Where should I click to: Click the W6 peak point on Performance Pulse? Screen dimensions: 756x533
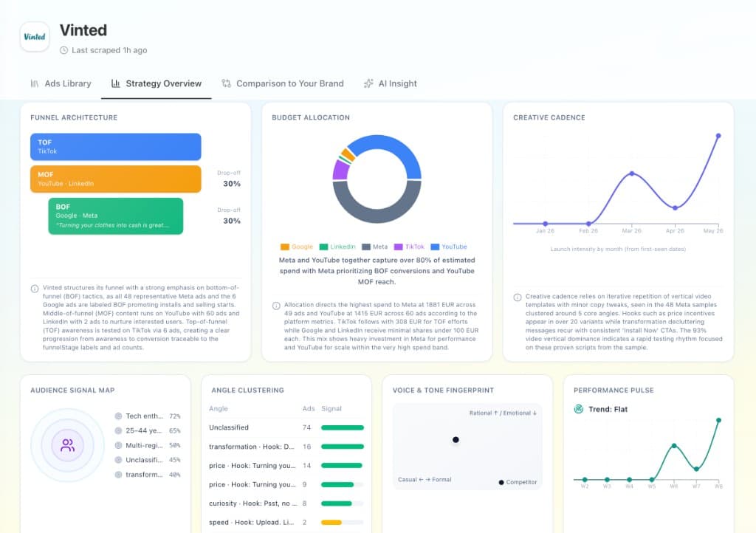click(674, 446)
